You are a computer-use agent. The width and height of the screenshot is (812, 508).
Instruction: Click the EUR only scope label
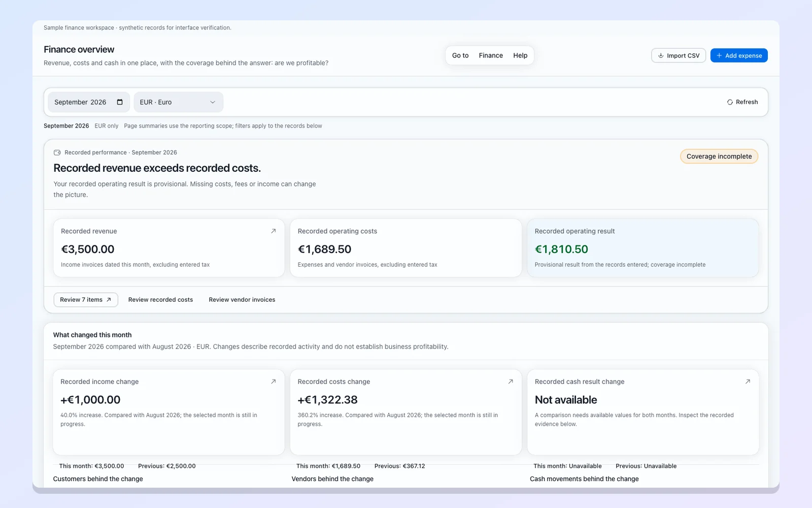click(107, 126)
